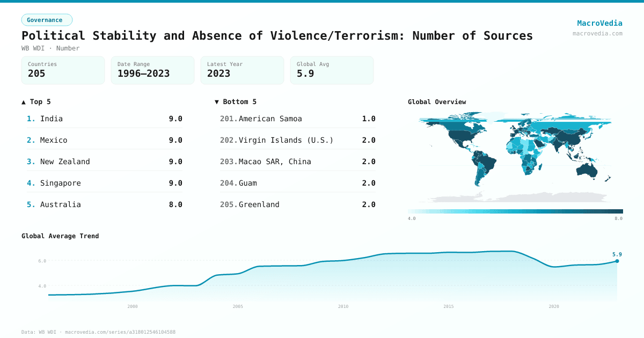Select the Date Range 1996–2023 card

click(x=152, y=70)
